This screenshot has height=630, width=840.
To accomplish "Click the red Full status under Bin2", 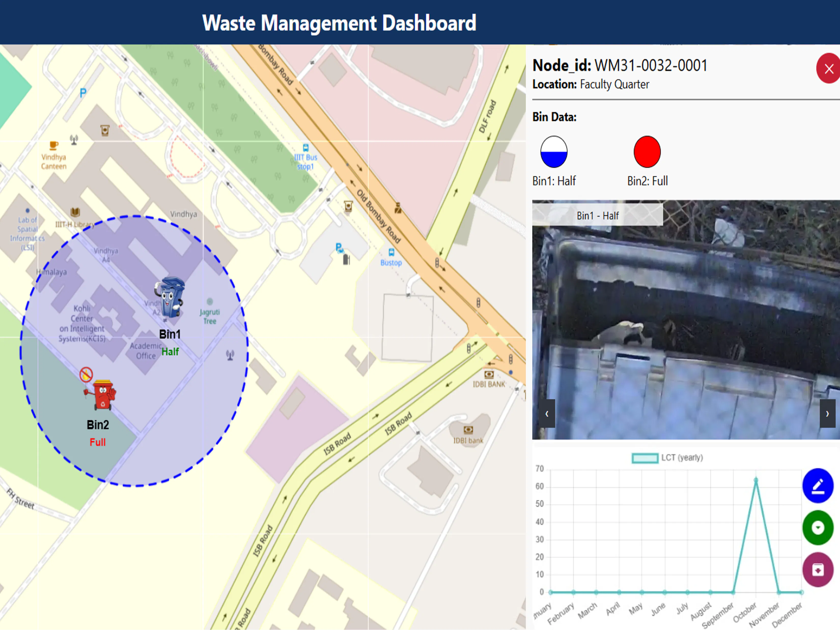I will (97, 442).
